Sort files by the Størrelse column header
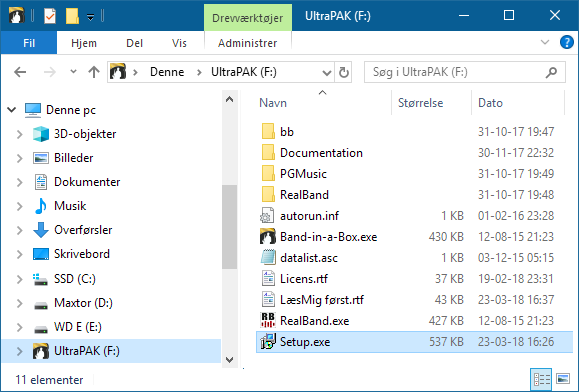 (420, 103)
